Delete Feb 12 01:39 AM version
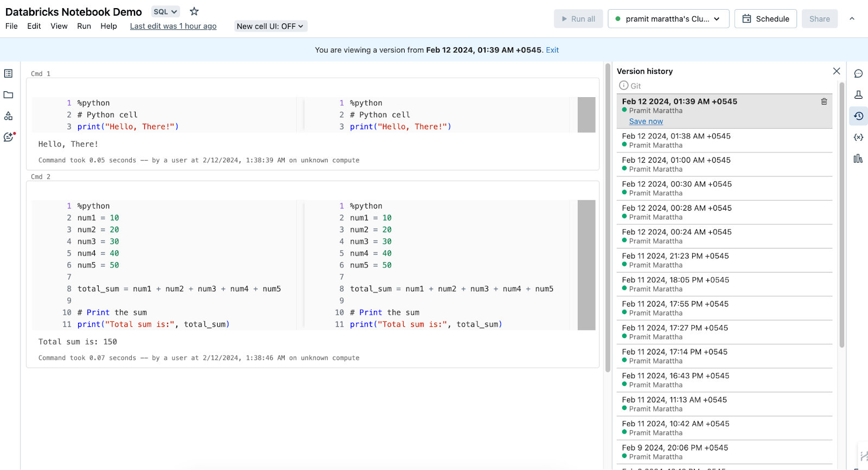 (824, 101)
